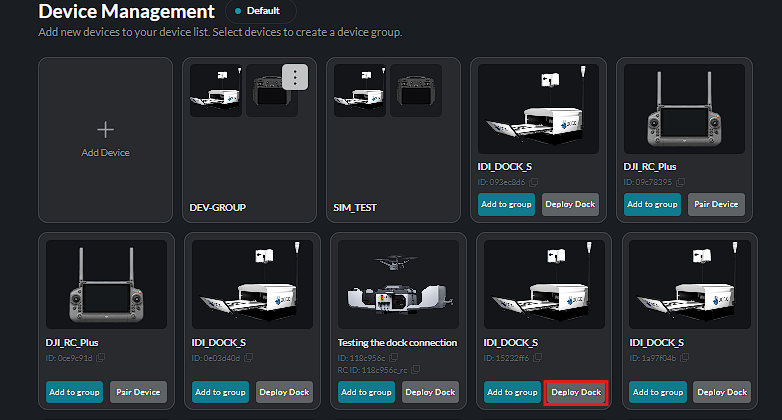The image size is (782, 420).
Task: Open the SIM_TEST device group
Action: coord(393,140)
